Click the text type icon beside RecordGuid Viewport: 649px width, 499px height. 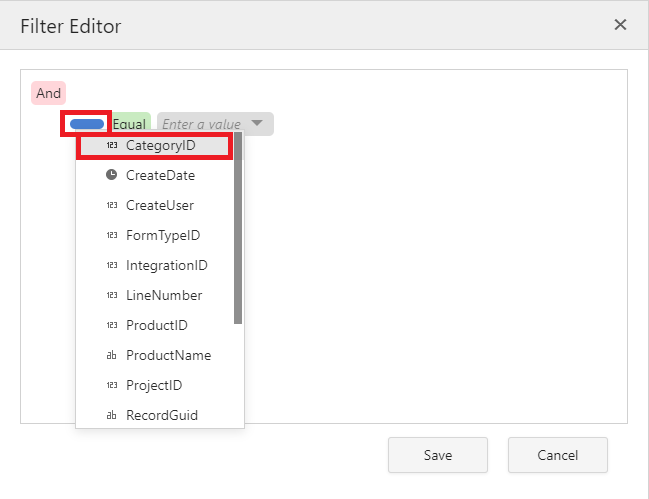(111, 415)
